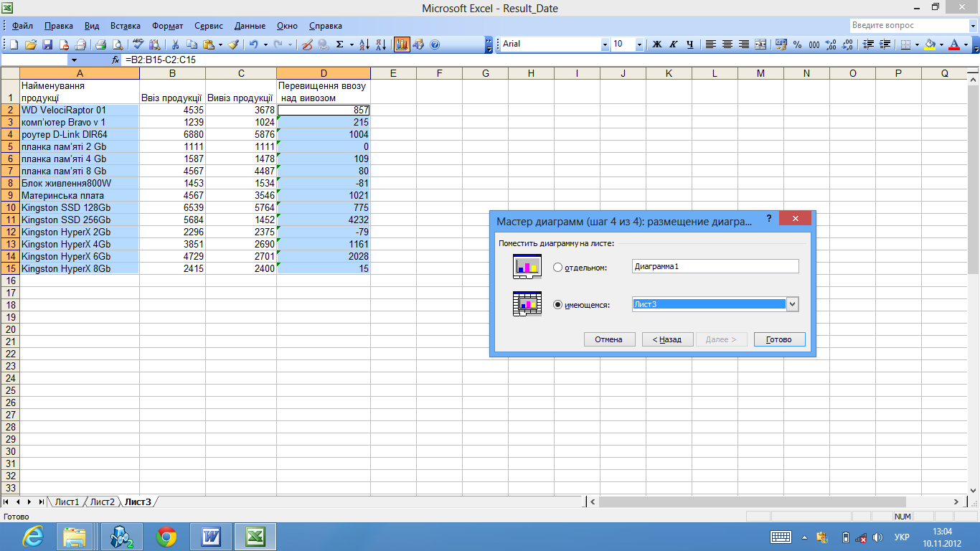Click the 'Введите вопрос' help box
This screenshot has height=551, width=980.
908,25
